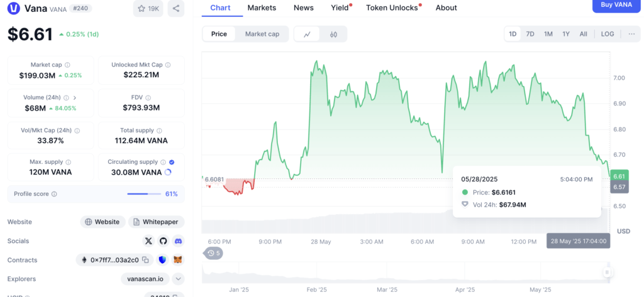Open the Whitepaper document
Viewport: 644px width, 297px height.
[156, 222]
